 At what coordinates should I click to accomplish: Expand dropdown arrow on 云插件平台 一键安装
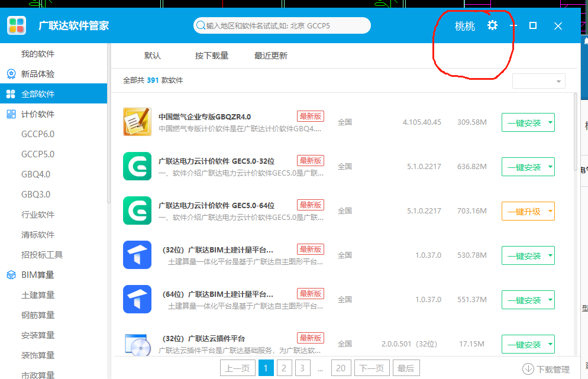(550, 344)
